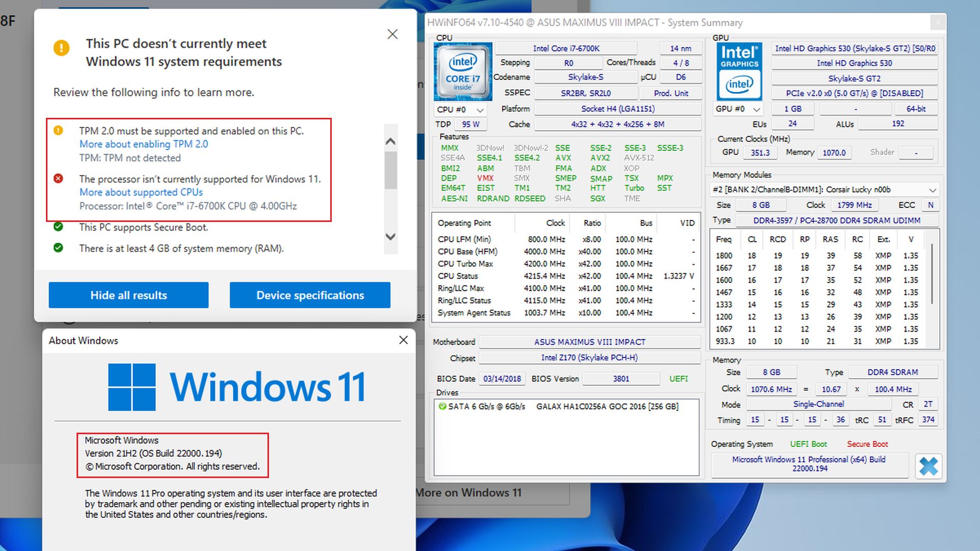Click the red error icon beside processor message
Screen dimensions: 980x551
click(x=59, y=179)
